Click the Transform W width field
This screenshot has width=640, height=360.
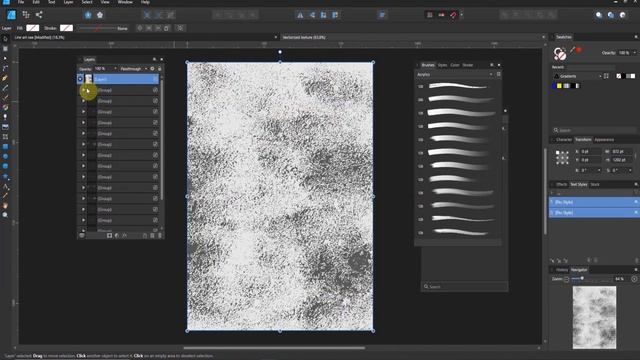pyautogui.click(x=622, y=151)
